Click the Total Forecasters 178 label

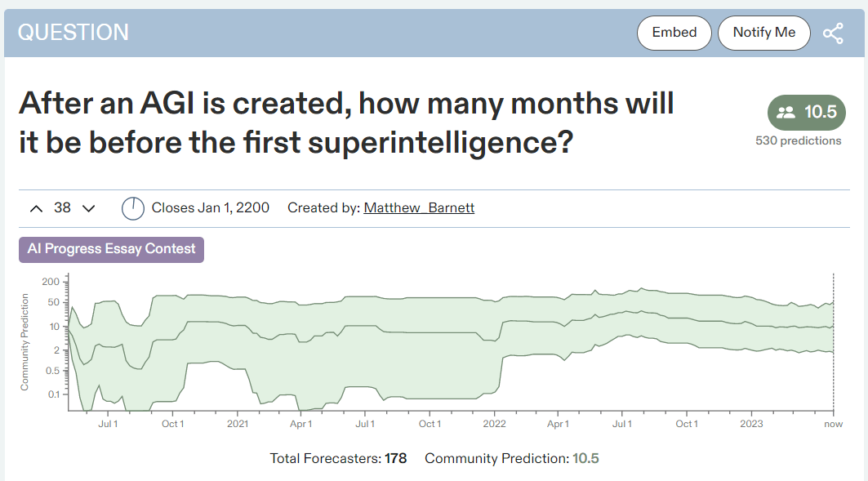click(x=338, y=459)
